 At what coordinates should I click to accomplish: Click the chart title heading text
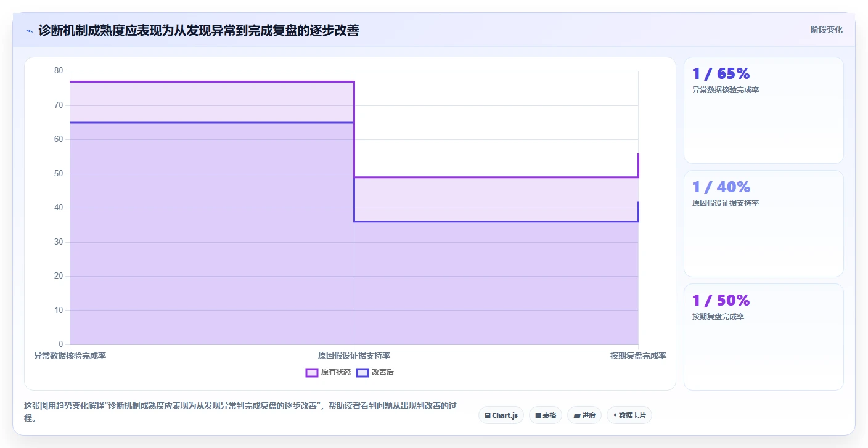pyautogui.click(x=199, y=30)
